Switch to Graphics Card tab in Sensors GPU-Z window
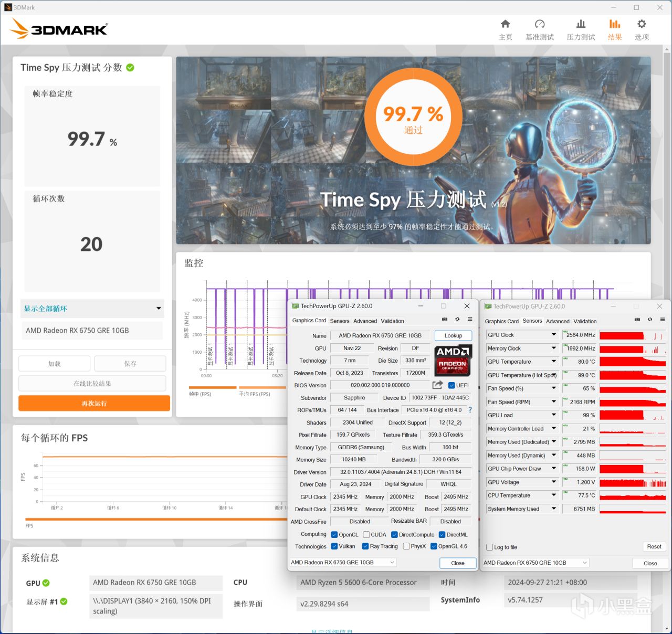Viewport: 672px width, 634px height. tap(501, 321)
